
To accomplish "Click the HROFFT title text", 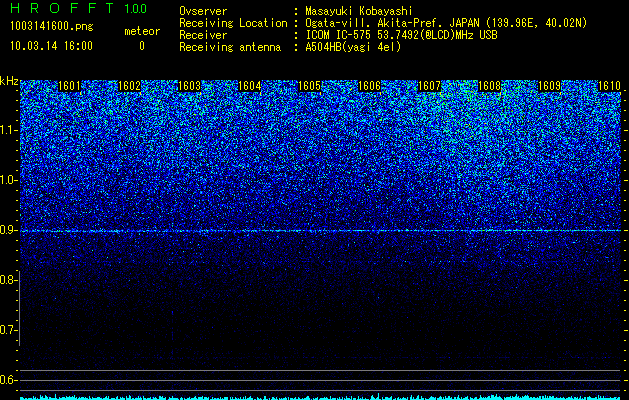I will coord(62,8).
